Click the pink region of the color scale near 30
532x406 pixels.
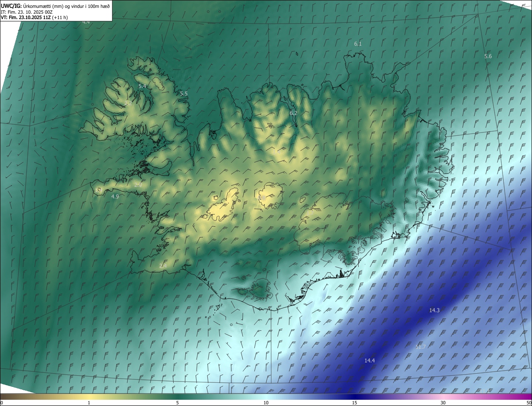pyautogui.click(x=443, y=396)
